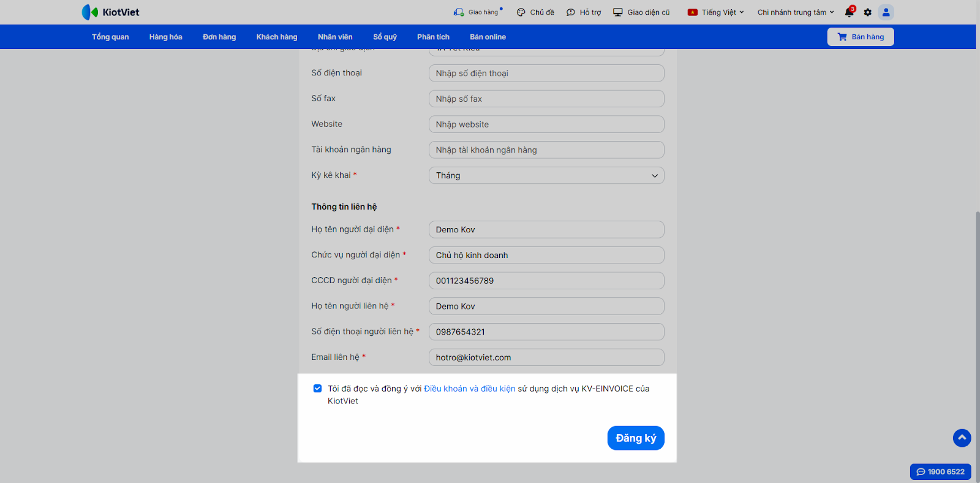Click the Số điện thoại input field
The width and height of the screenshot is (980, 483).
click(x=546, y=74)
